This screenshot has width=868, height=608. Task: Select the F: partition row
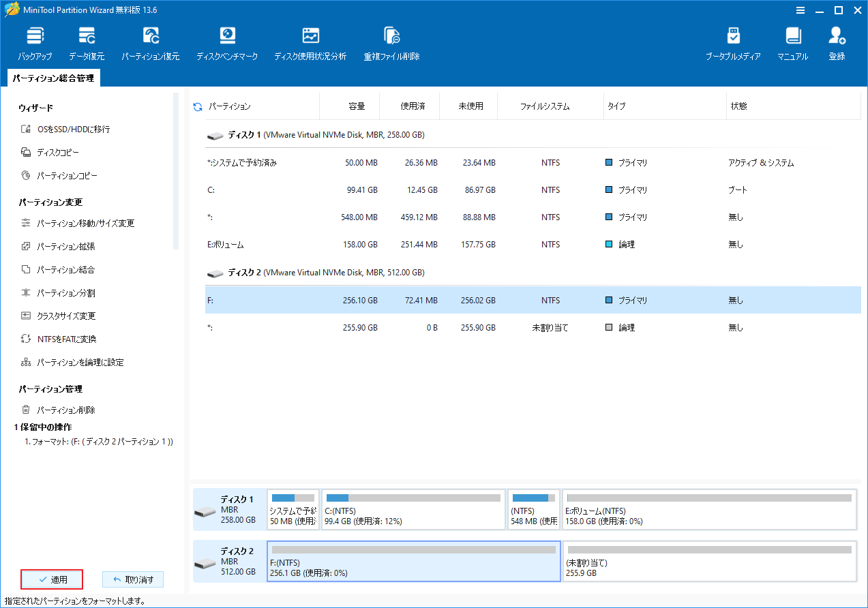tap(533, 300)
